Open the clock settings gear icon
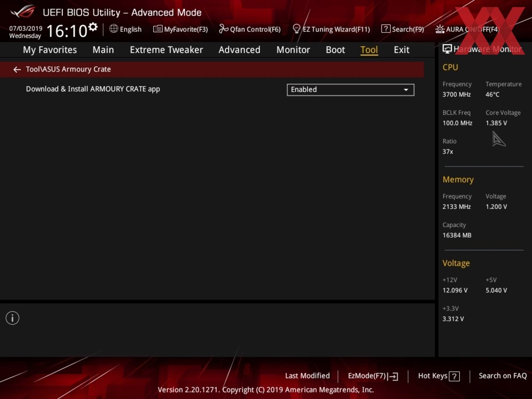 93,27
